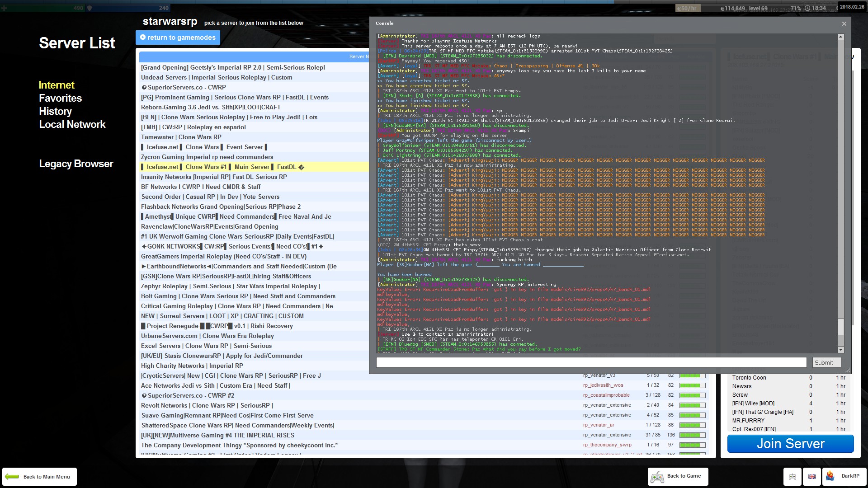The image size is (868, 488).
Task: Click ping bar of rp_jedivssith_wos server row
Action: click(x=692, y=385)
